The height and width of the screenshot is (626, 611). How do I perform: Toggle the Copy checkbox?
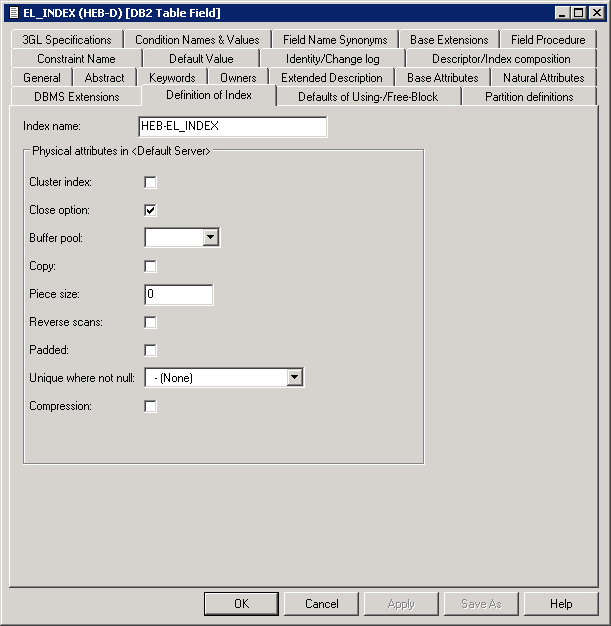pyautogui.click(x=151, y=267)
